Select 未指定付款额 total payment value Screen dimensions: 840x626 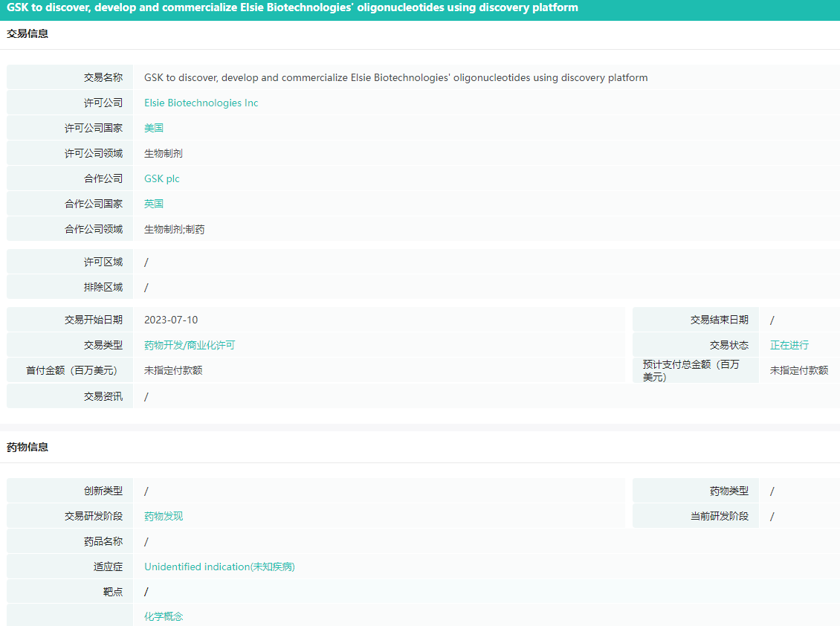pyautogui.click(x=799, y=370)
